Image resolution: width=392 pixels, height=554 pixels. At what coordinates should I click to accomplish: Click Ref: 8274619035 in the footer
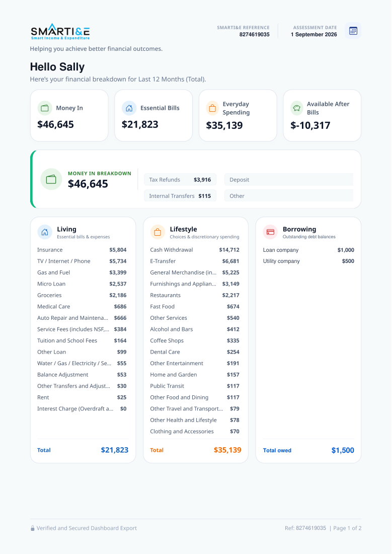tap(305, 528)
